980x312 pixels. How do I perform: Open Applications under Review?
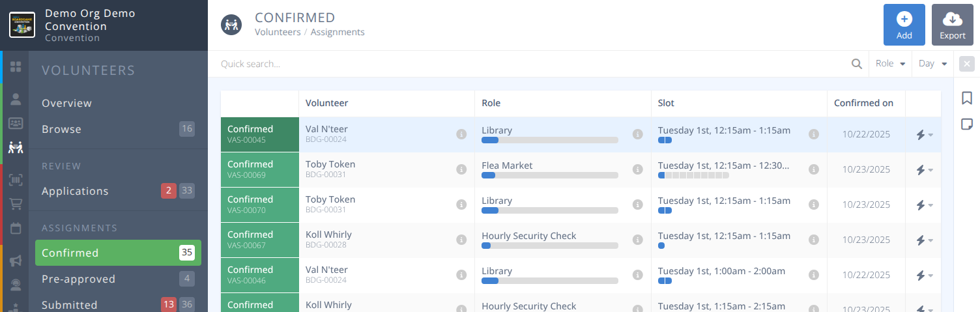[x=75, y=191]
